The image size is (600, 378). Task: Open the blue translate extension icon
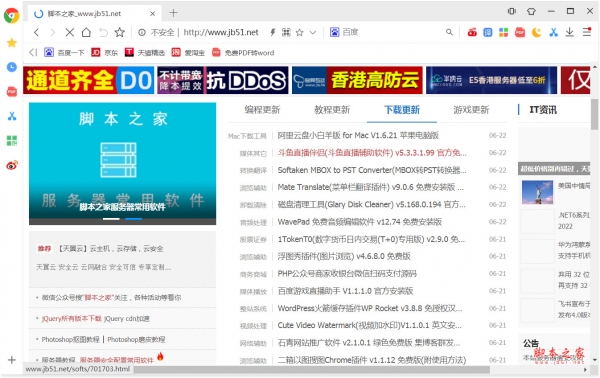click(488, 33)
